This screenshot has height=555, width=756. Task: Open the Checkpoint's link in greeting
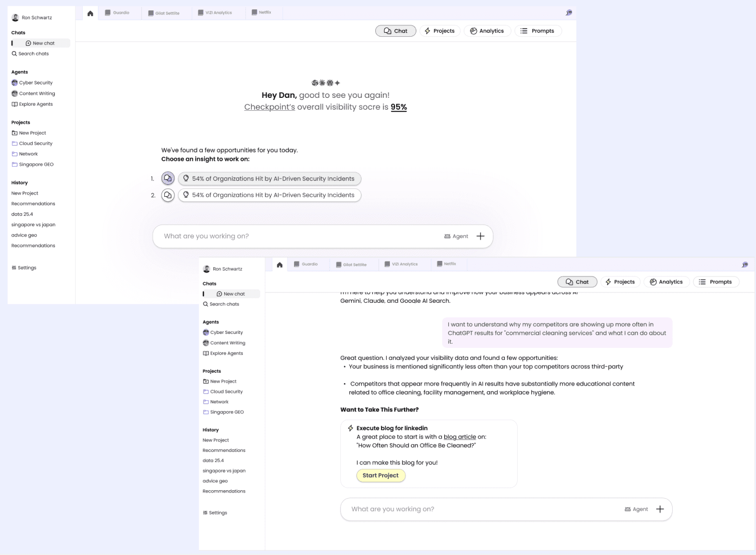(270, 107)
